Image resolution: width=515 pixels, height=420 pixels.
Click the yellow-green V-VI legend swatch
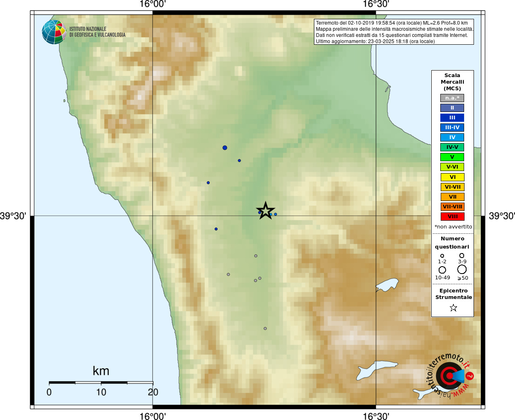click(452, 167)
